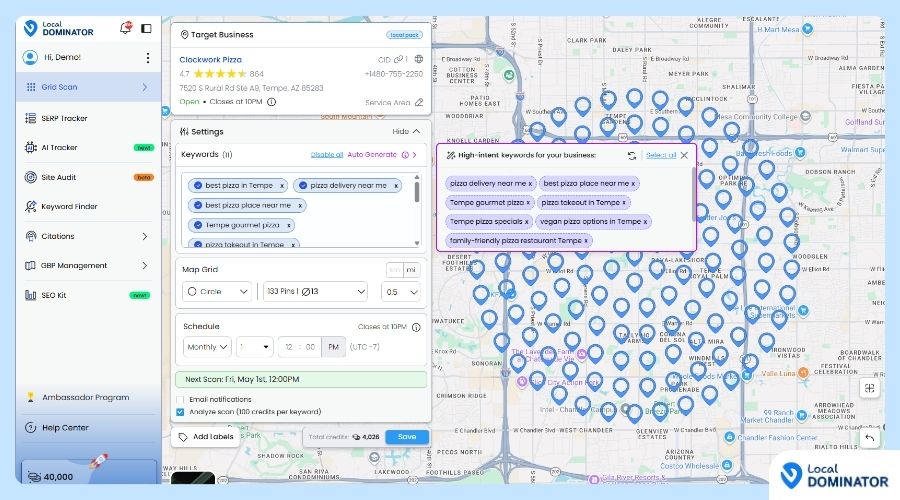The width and height of the screenshot is (900, 500).
Task: Remove 'best pizza in Tempe' keyword chip
Action: [x=282, y=186]
